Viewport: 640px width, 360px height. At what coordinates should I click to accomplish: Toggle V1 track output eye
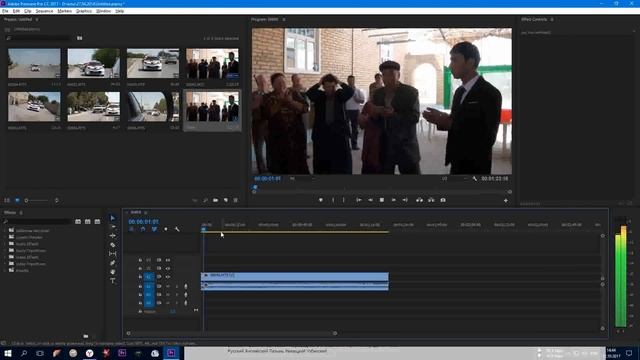coord(168,277)
